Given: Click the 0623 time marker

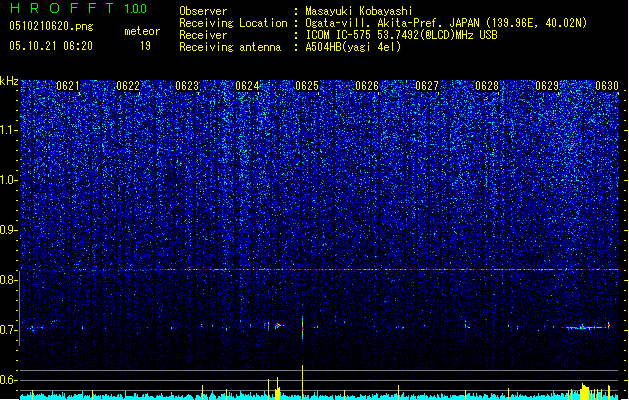Looking at the screenshot, I should pos(187,86).
